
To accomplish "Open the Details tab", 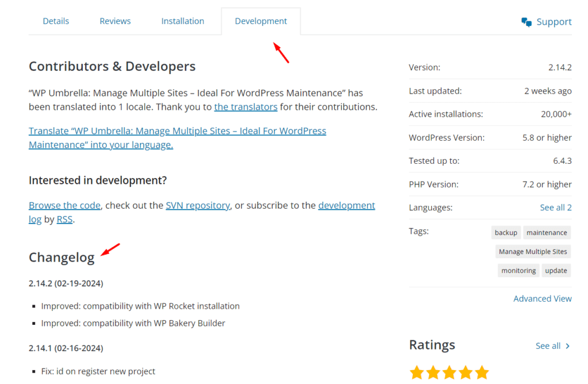I will pos(56,21).
